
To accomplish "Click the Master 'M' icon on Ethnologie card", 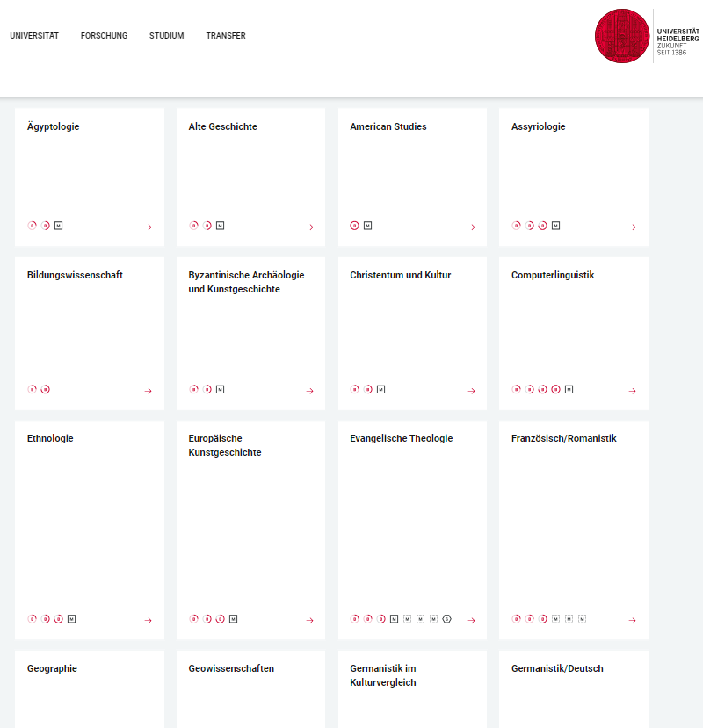I will coord(71,619).
